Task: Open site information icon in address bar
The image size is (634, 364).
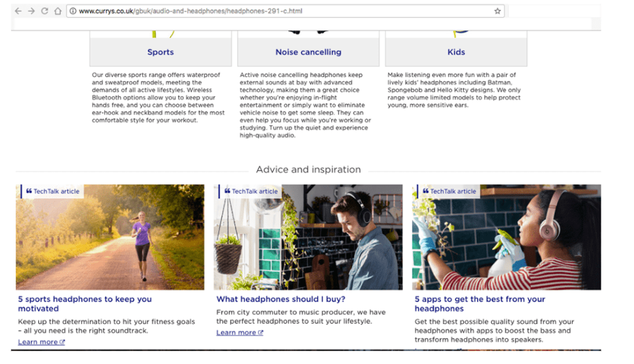Action: tap(73, 11)
